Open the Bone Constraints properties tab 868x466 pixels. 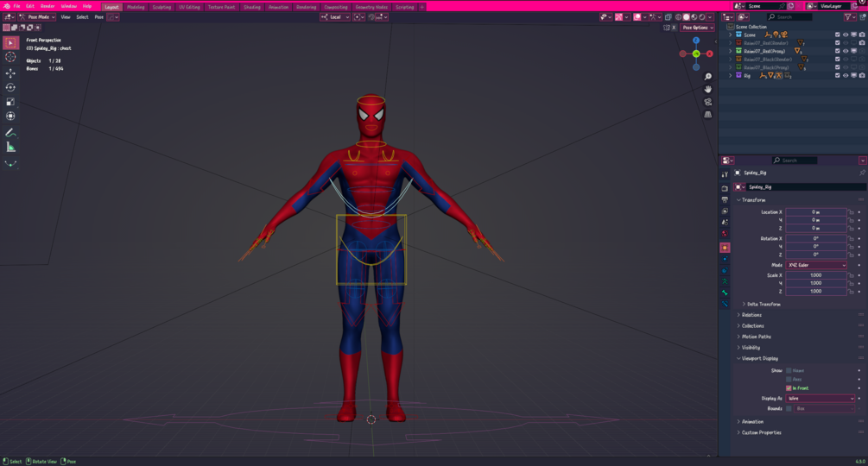pyautogui.click(x=725, y=304)
